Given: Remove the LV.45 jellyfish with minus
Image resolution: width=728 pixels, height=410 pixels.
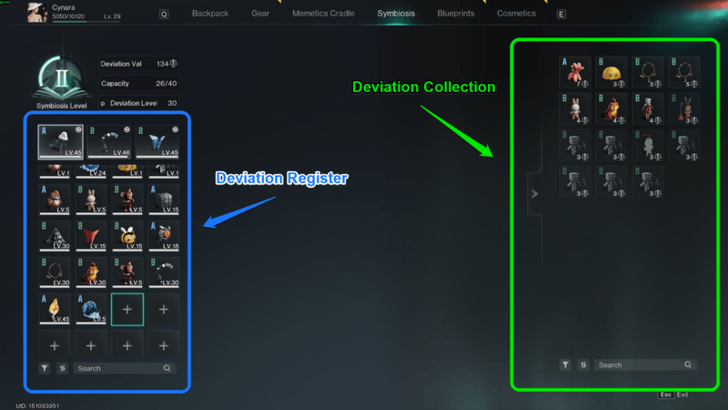Looking at the screenshot, I should (78, 130).
